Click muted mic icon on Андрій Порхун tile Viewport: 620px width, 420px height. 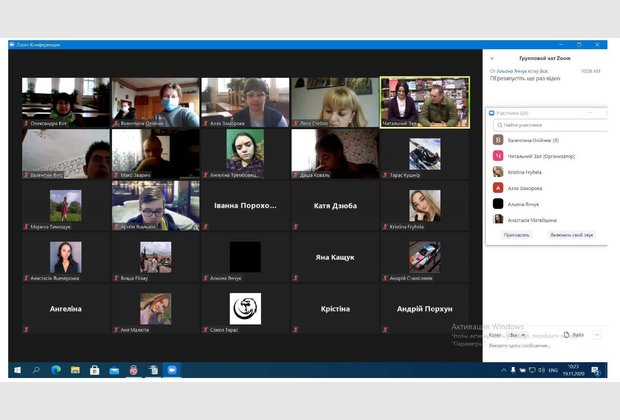pyautogui.click(x=386, y=329)
